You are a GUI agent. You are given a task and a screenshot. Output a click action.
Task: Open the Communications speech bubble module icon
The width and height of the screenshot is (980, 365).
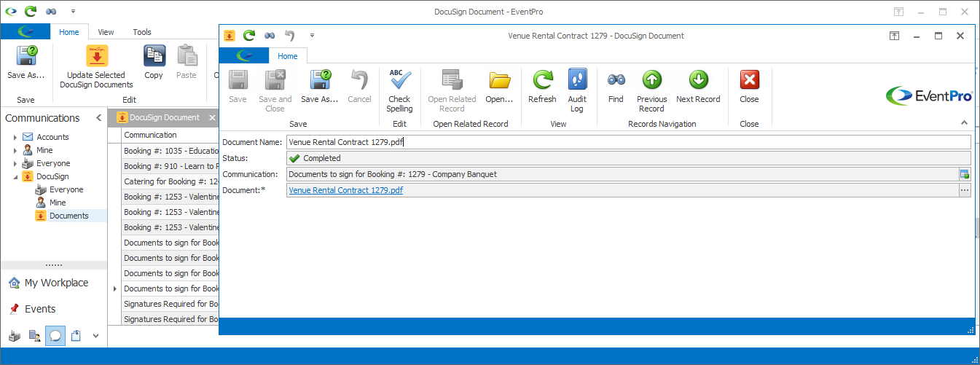(55, 335)
